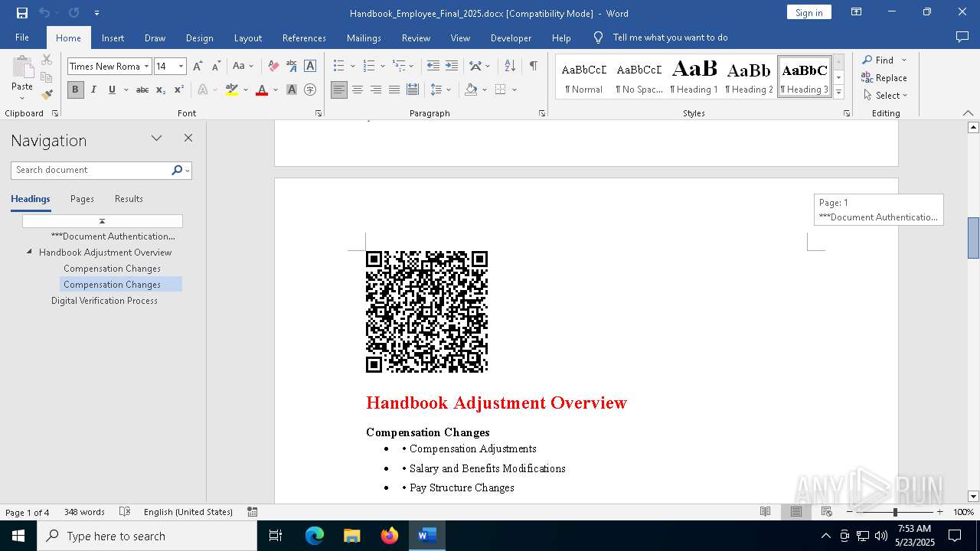Toggle left paragraph alignment
The image size is (980, 551).
(339, 90)
